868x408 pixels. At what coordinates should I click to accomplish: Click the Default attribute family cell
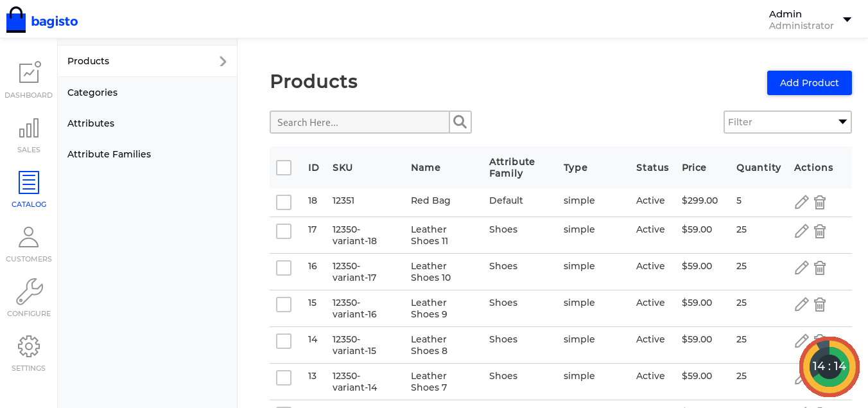[506, 200]
